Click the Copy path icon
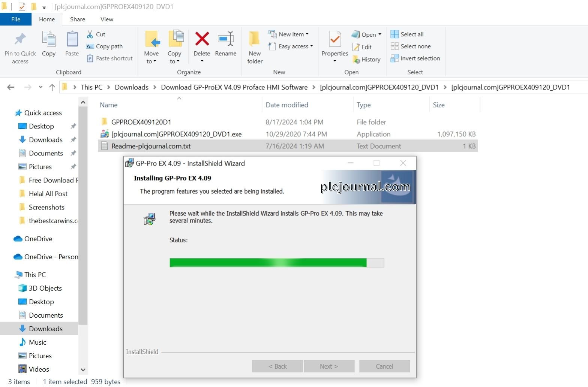Viewport: 588px width, 387px height. point(90,46)
